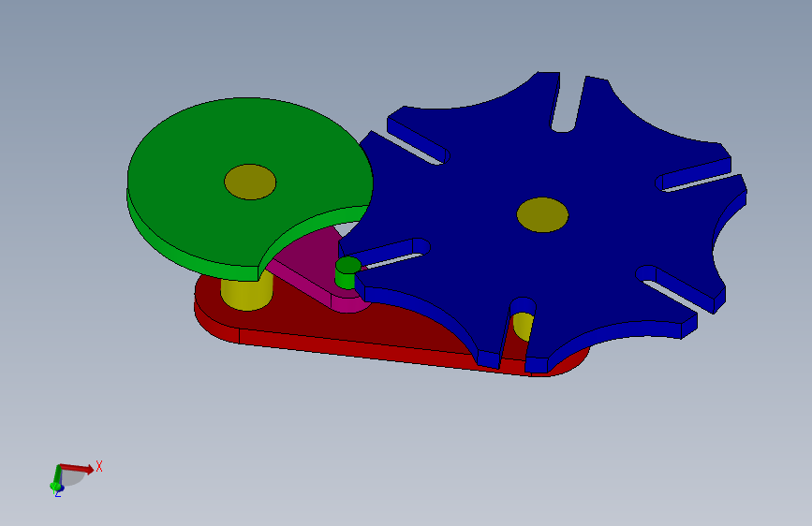Select the small green drive pin
Screen dimensions: 812x526
pos(347,273)
